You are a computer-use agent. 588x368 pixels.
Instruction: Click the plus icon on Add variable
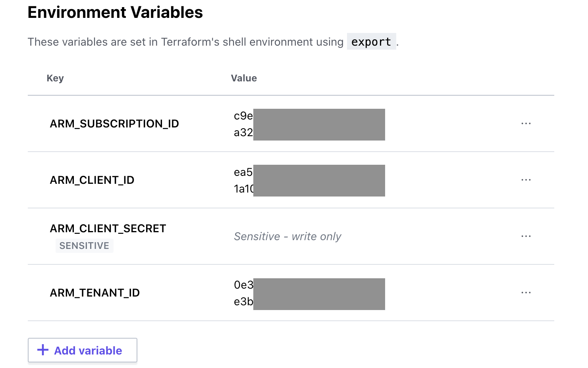(42, 350)
